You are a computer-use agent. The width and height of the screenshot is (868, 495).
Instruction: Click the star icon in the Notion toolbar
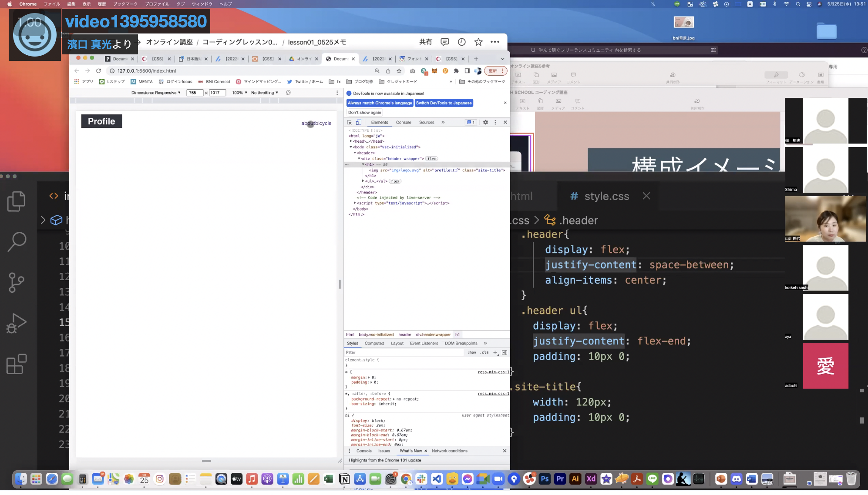(x=478, y=42)
